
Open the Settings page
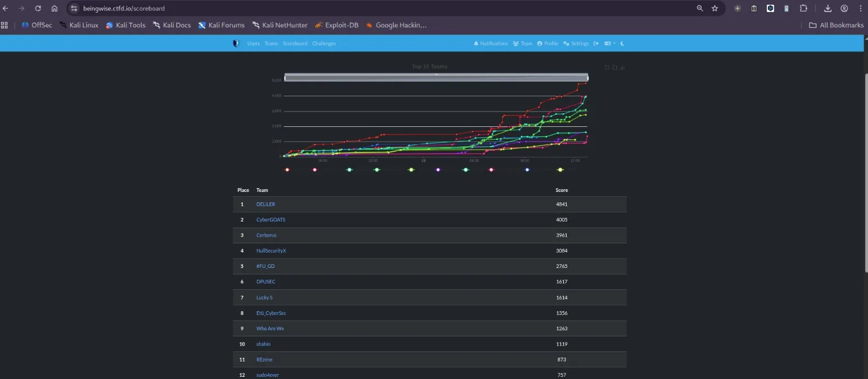coord(576,43)
